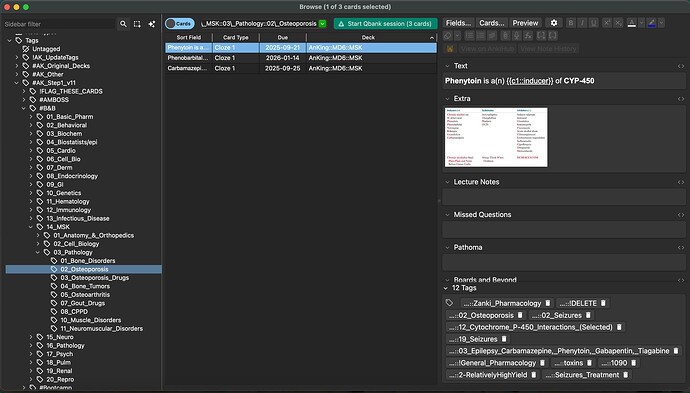Toggle HTML editor for Extra field
Screen dimensions: 690x393
[681, 99]
